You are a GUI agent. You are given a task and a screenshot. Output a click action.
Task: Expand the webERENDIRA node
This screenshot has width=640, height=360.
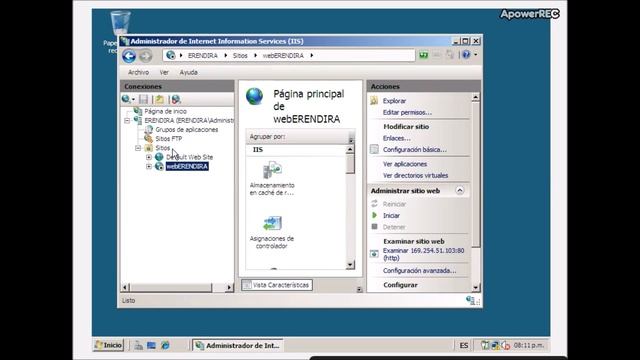(149, 167)
